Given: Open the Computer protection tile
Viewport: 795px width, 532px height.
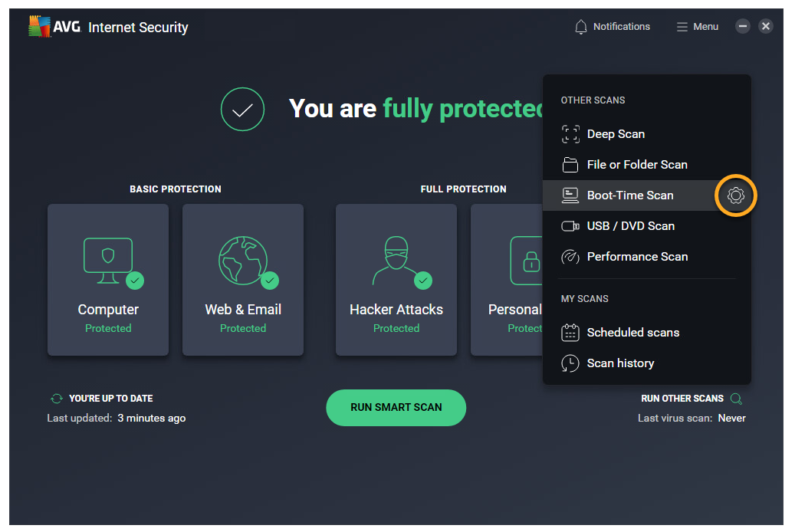Looking at the screenshot, I should 108,280.
